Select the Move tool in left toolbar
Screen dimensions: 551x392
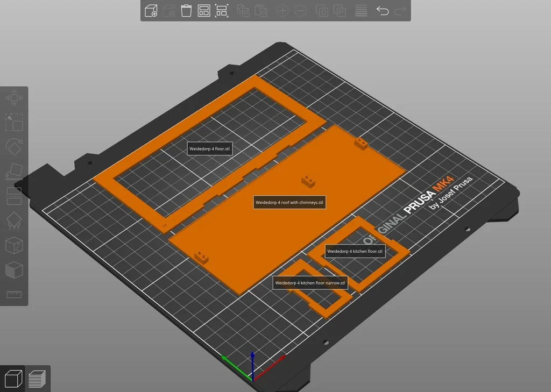click(x=14, y=98)
